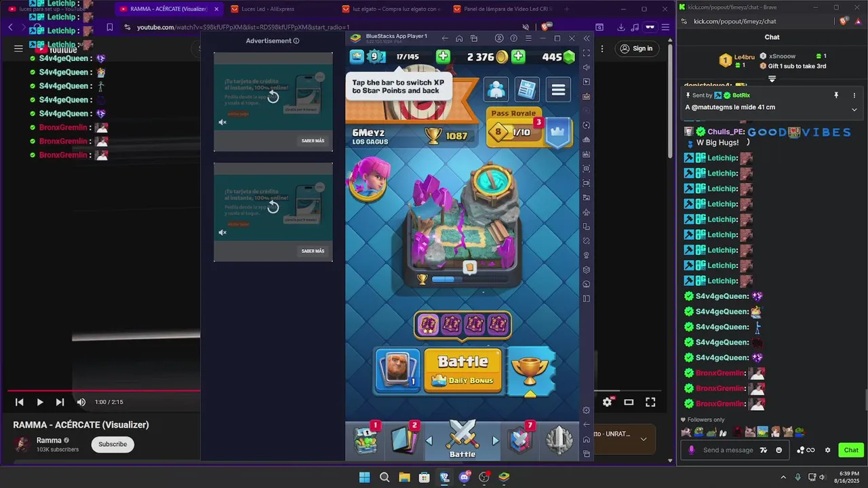Switch to the luz elgato browser tab

[x=391, y=9]
